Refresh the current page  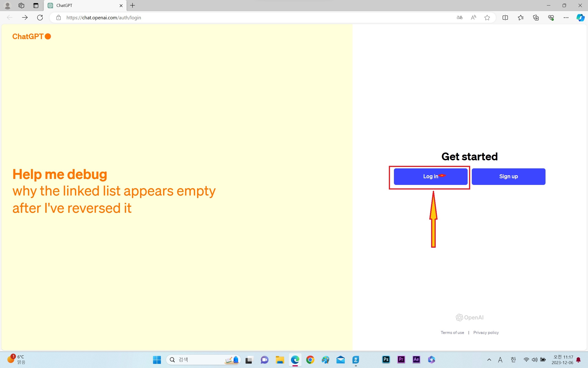coord(40,17)
